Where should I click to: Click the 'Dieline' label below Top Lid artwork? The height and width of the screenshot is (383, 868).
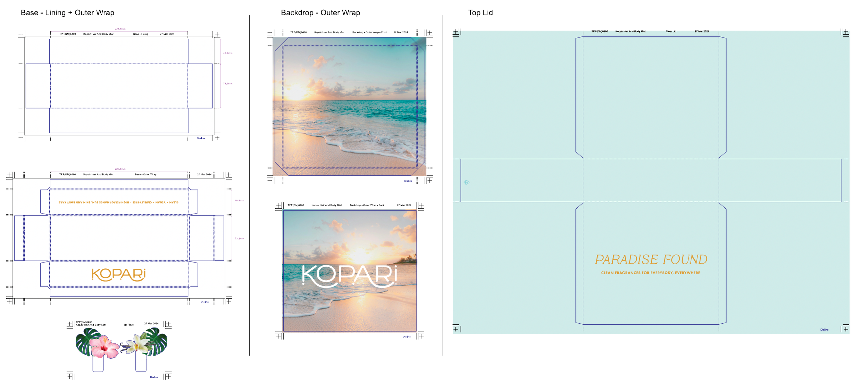click(824, 330)
